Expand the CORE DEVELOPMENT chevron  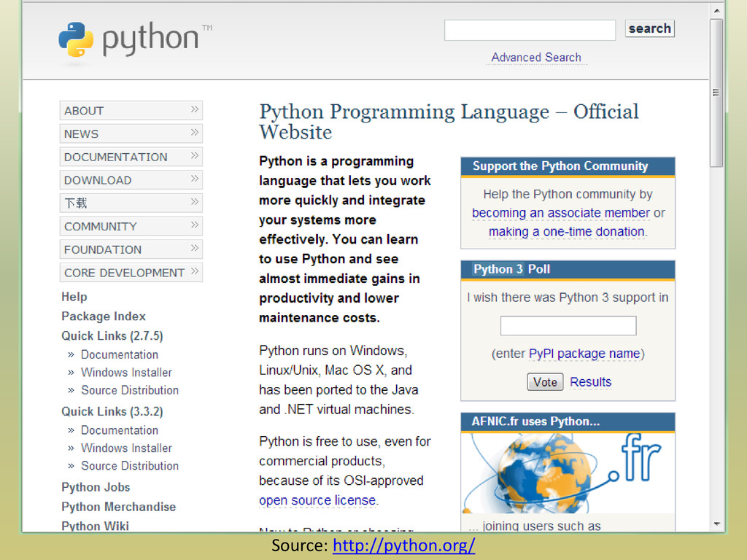[195, 272]
